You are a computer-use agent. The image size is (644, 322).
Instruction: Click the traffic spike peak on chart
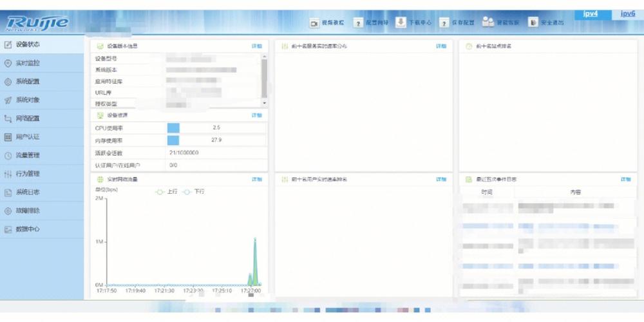point(255,239)
